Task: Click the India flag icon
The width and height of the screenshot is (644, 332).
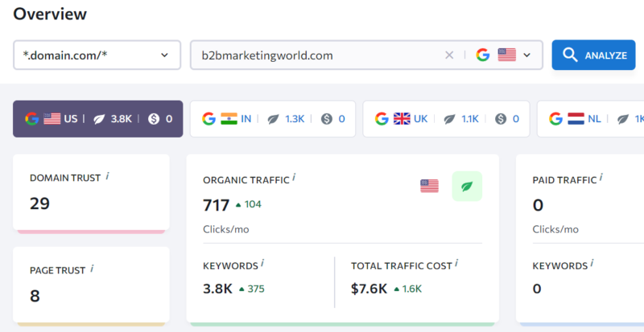Action: point(229,119)
